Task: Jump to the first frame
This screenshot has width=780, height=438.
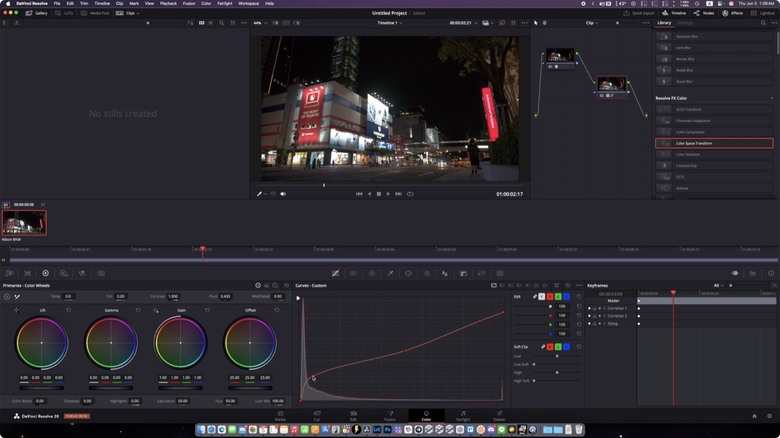Action: 359,194
